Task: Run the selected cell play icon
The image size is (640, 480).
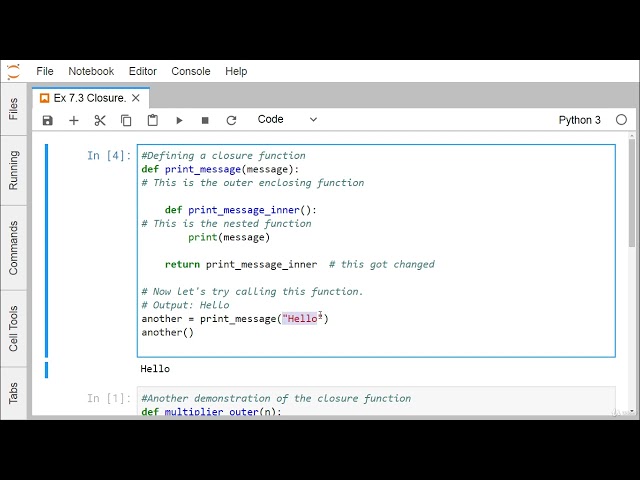Action: (x=179, y=120)
